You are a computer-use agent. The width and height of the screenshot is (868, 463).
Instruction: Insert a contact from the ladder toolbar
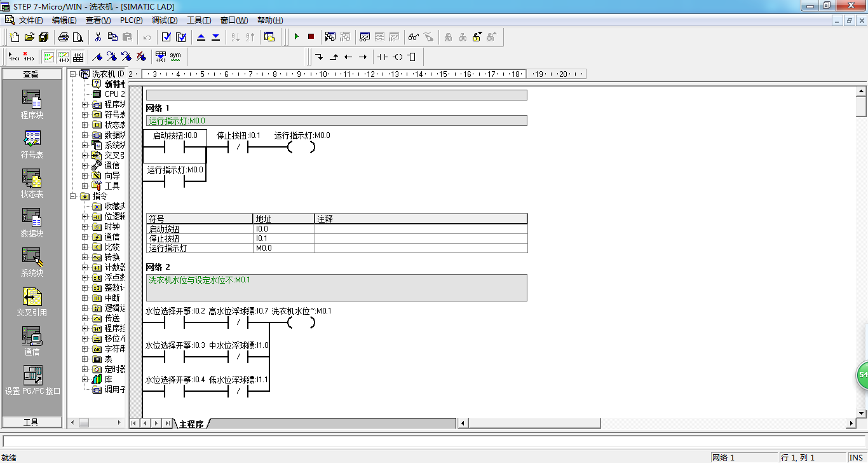coord(382,57)
